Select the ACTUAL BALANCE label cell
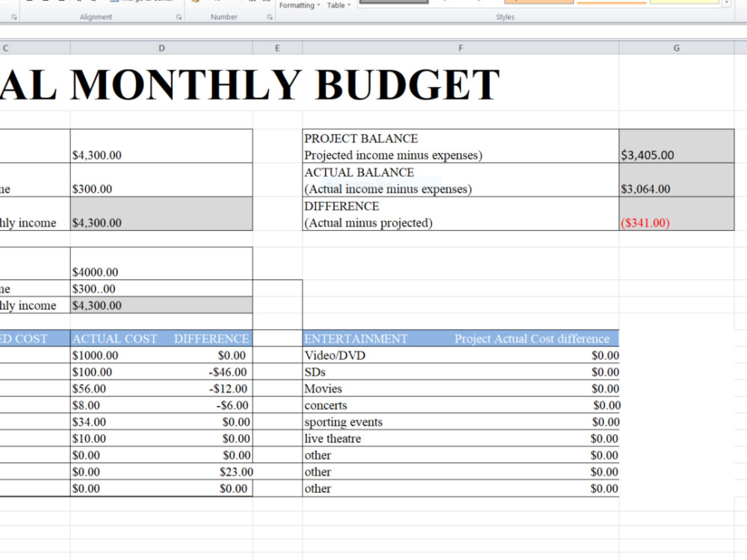Image resolution: width=747 pixels, height=560 pixels. (461, 180)
